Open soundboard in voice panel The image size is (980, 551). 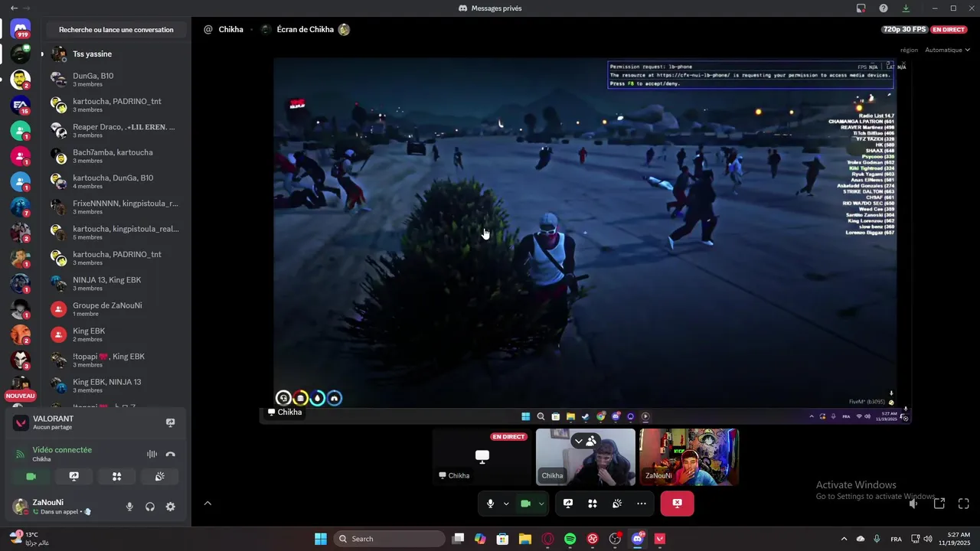coord(159,476)
